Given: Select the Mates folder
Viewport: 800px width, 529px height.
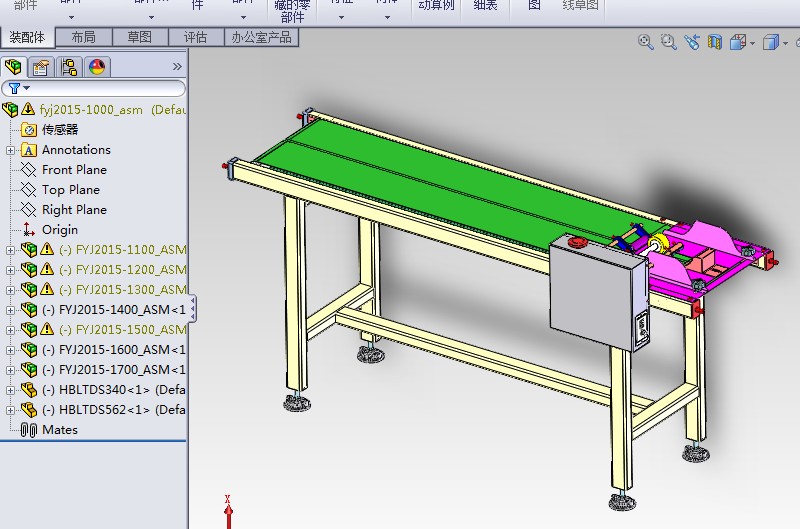Looking at the screenshot, I should click(60, 430).
